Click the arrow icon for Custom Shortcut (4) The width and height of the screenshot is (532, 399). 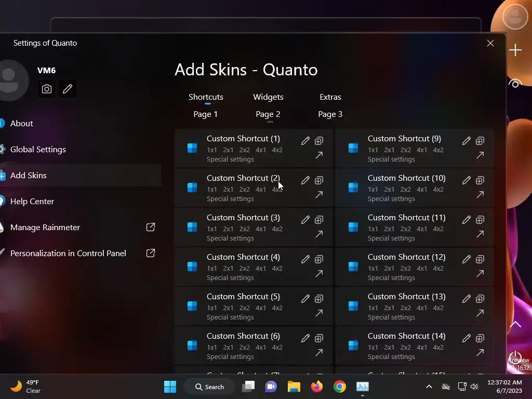(x=319, y=273)
